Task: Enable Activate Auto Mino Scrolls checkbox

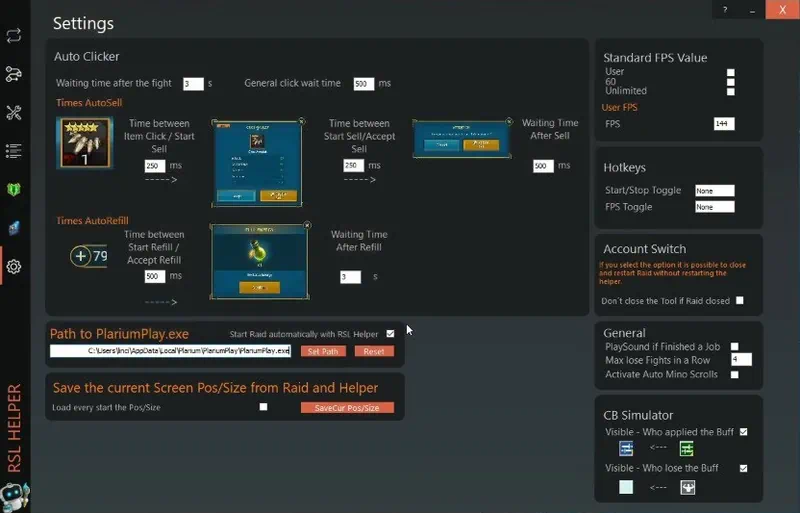Action: pos(735,375)
